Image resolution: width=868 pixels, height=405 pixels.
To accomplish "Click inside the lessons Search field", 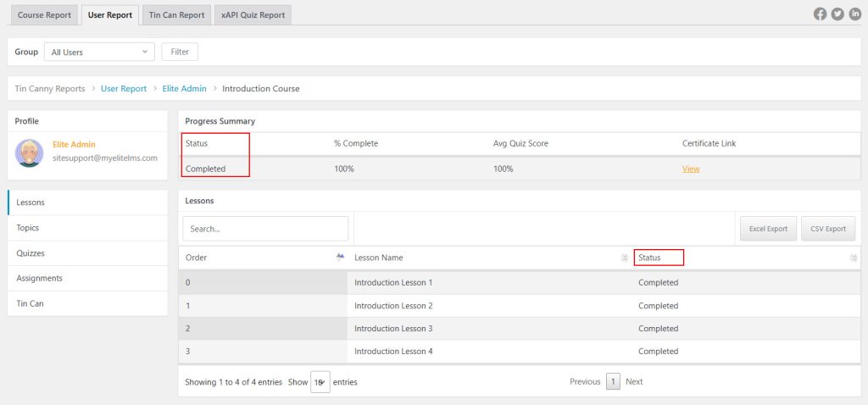I will (265, 229).
